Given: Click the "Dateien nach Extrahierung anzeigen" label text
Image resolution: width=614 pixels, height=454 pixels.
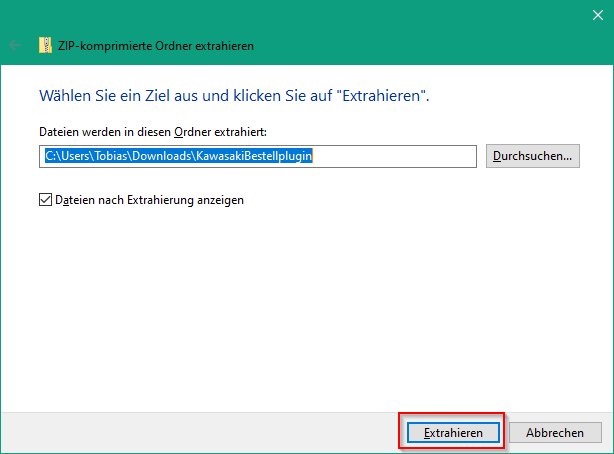Looking at the screenshot, I should click(149, 200).
